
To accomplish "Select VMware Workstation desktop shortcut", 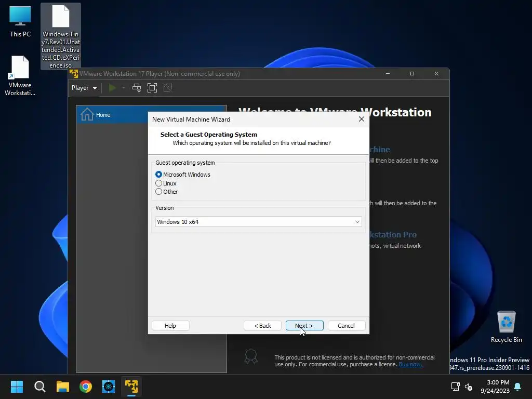I will (20, 76).
